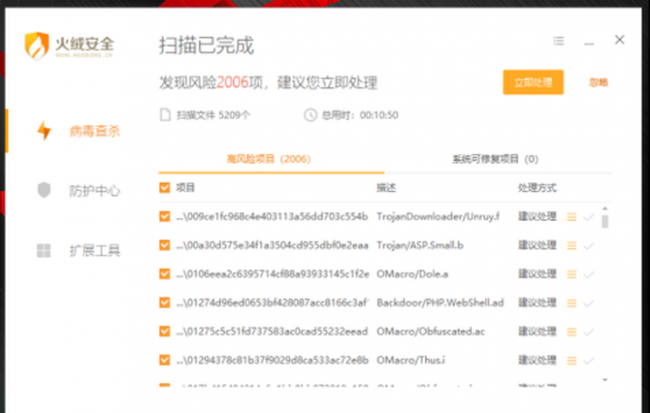650x413 pixels.
Task: Click the TrojanDownloader/Unruy.f description text
Action: pos(438,216)
